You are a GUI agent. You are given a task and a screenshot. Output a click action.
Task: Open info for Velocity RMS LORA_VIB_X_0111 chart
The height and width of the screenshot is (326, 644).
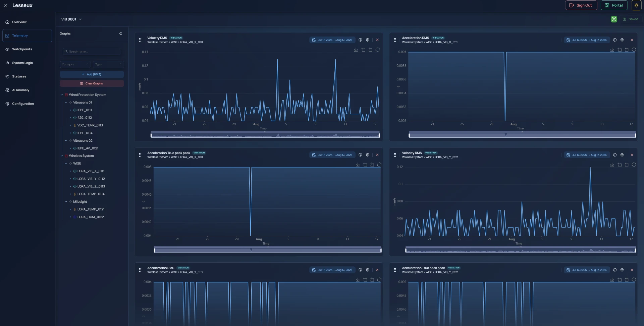(x=360, y=40)
